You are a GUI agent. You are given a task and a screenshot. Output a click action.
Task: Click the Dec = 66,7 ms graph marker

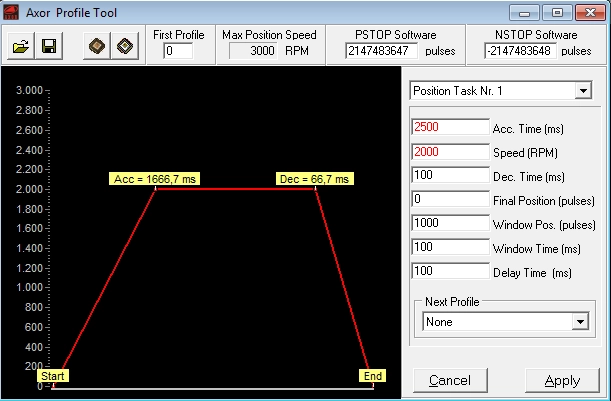(x=315, y=179)
